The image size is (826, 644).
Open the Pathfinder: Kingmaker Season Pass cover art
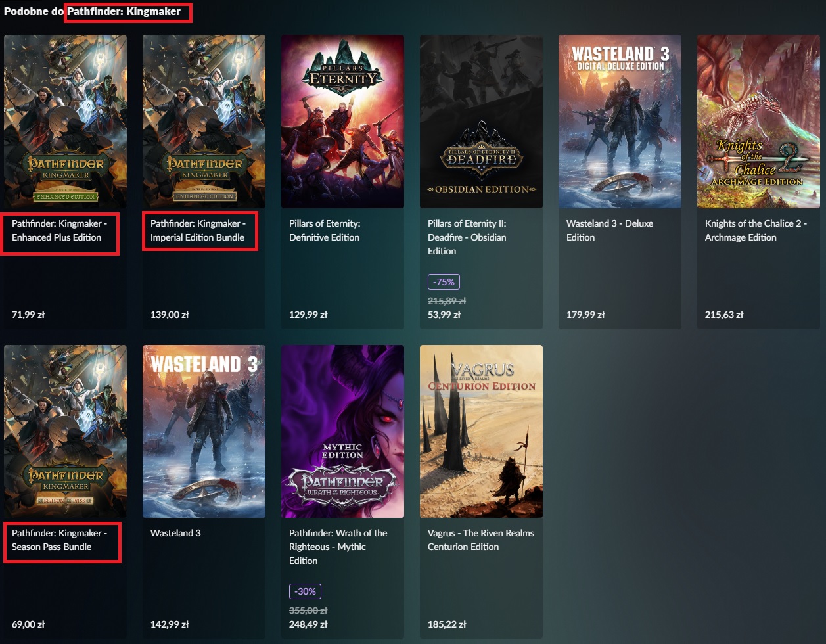(x=65, y=431)
